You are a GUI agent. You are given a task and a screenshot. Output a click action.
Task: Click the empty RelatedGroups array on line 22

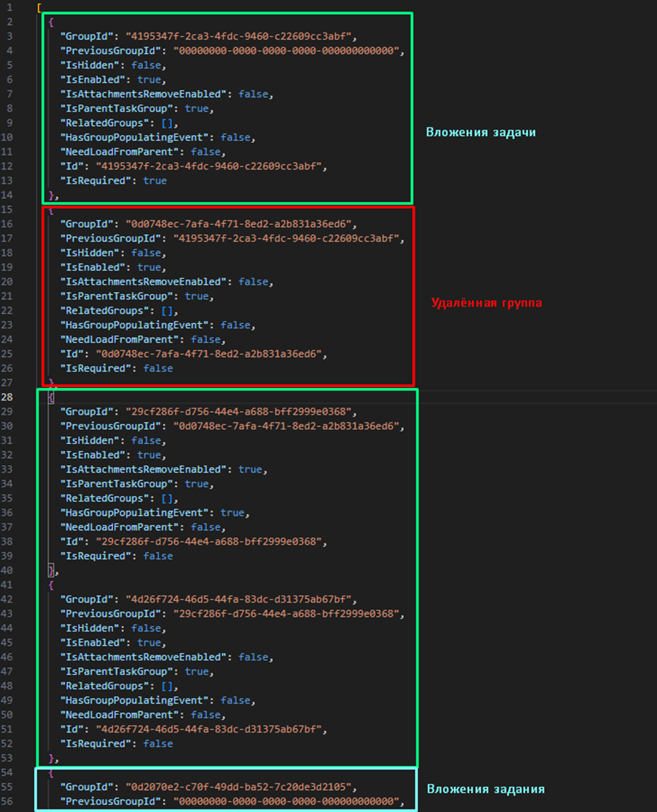(169, 311)
